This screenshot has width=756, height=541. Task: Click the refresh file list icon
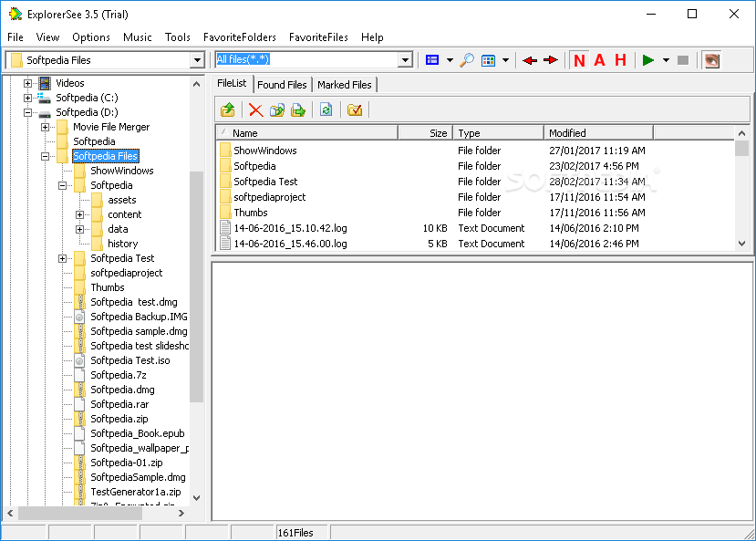326,110
